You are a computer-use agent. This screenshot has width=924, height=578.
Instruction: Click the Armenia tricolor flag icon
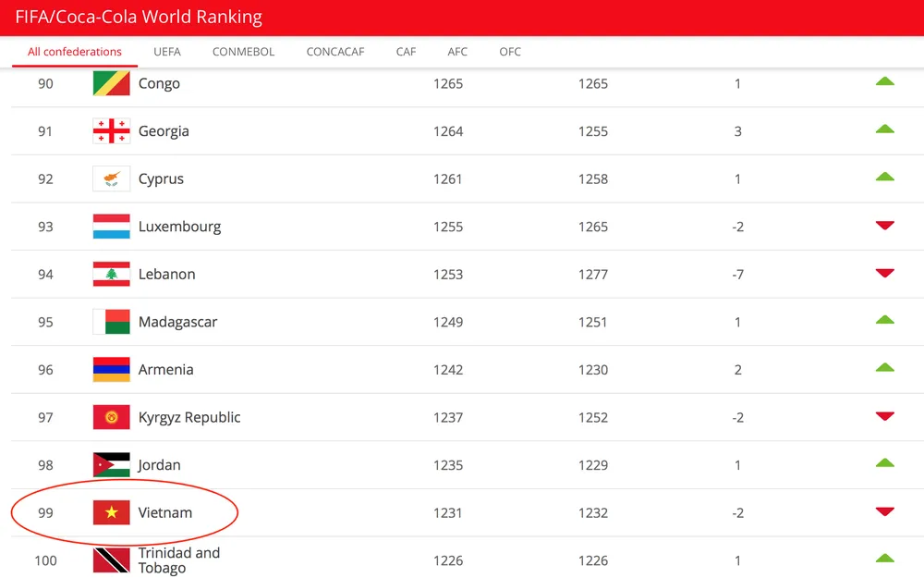point(111,370)
